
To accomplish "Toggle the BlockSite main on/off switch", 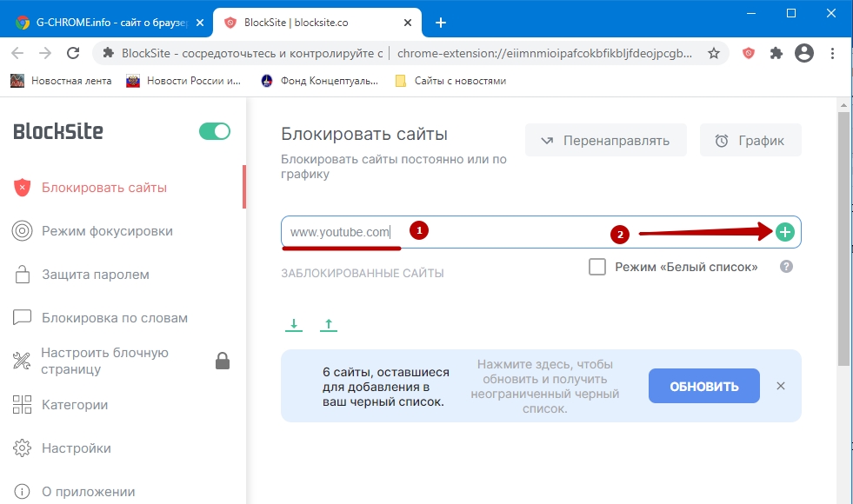I will [x=214, y=131].
